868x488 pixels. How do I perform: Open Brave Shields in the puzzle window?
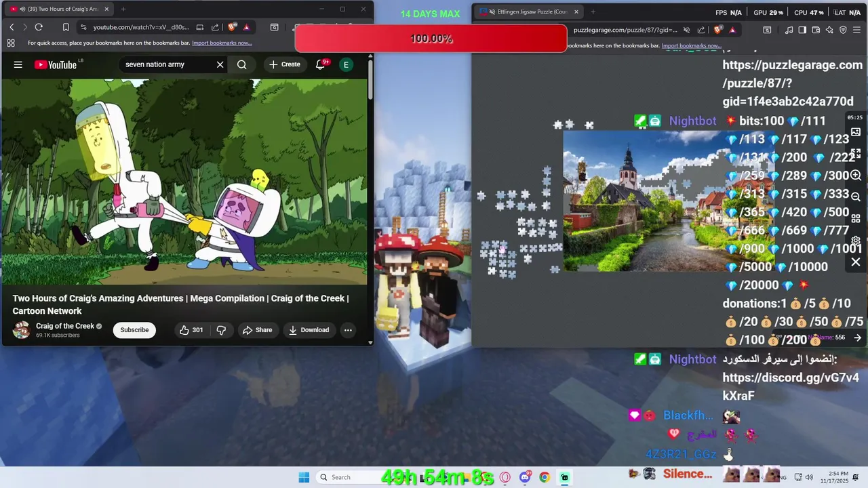(x=718, y=30)
